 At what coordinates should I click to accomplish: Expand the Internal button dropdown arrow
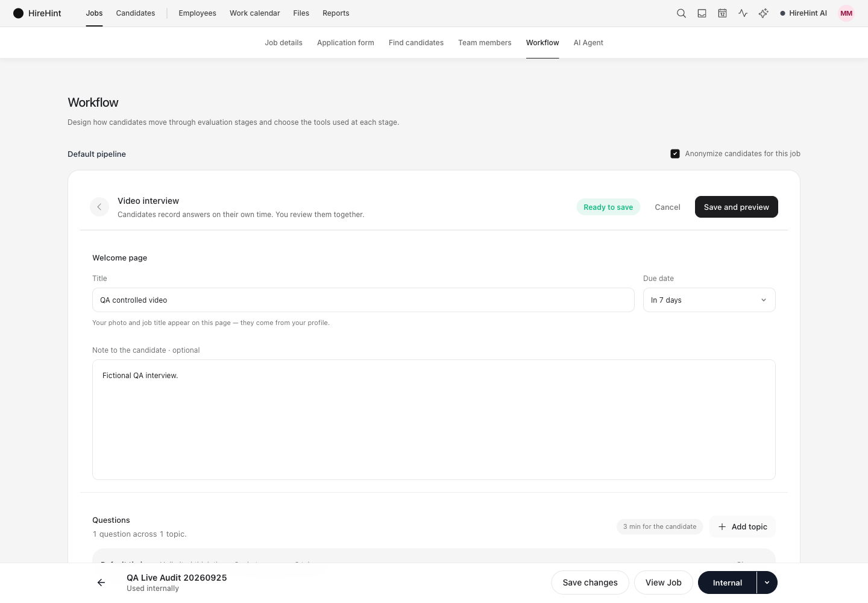[x=767, y=582]
